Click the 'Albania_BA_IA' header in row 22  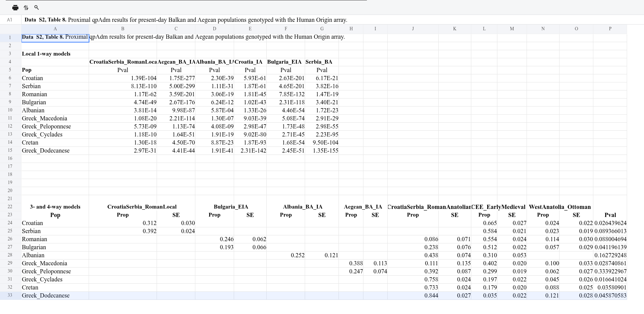(x=303, y=207)
